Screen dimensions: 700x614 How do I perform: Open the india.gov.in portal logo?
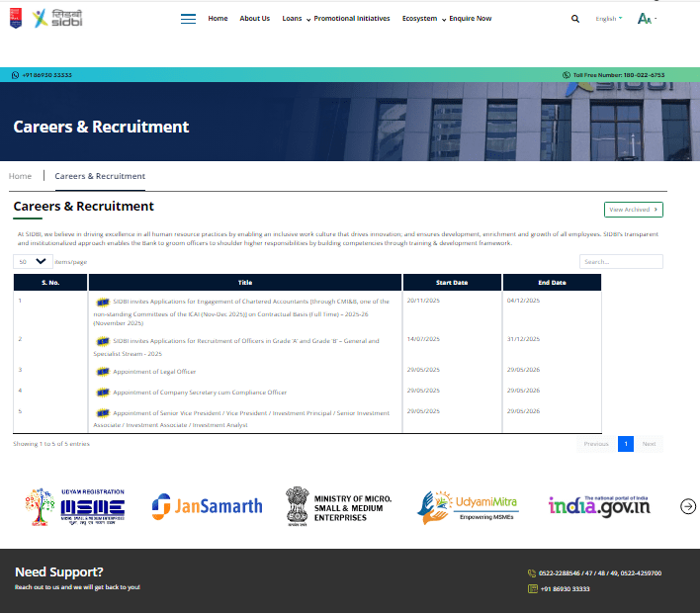(599, 506)
